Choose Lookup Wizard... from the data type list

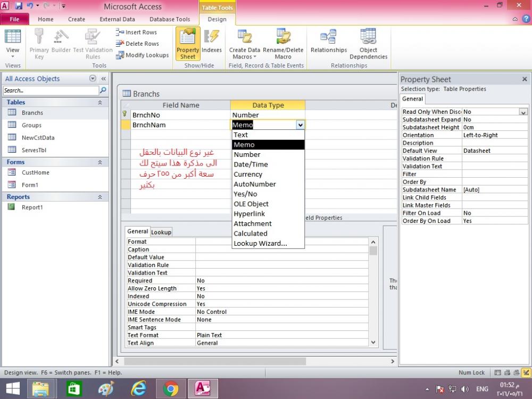268,243
